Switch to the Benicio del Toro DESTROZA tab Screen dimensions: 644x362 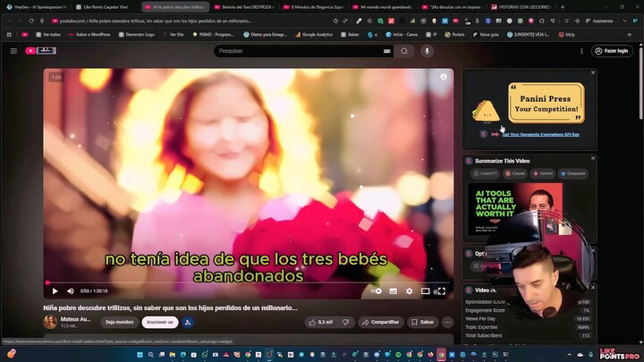click(x=245, y=7)
